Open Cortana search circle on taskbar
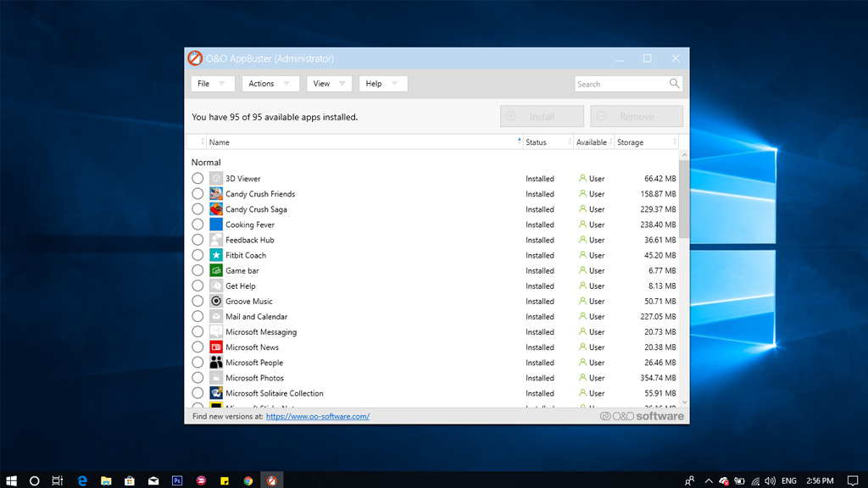 (34, 481)
